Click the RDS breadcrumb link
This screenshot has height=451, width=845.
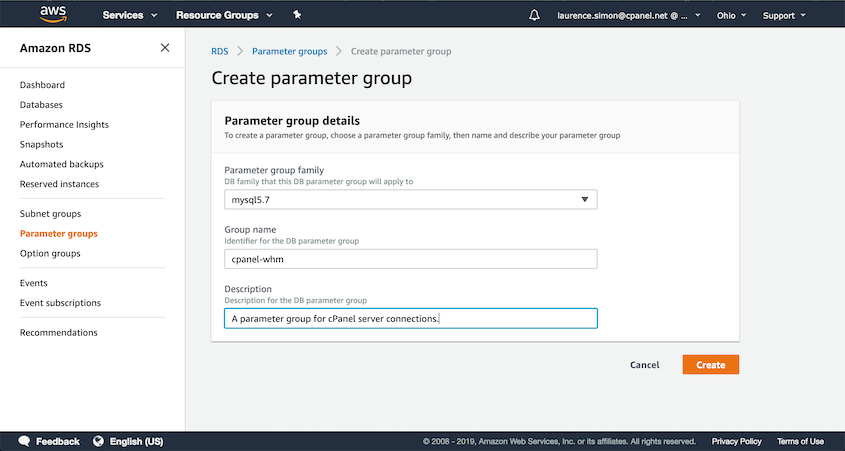[x=220, y=51]
